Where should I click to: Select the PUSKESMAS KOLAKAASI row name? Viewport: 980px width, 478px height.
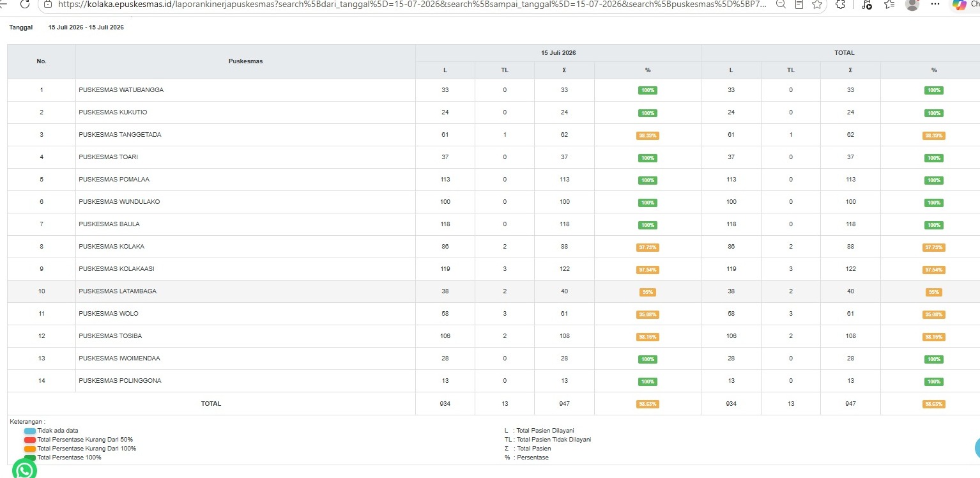[116, 269]
